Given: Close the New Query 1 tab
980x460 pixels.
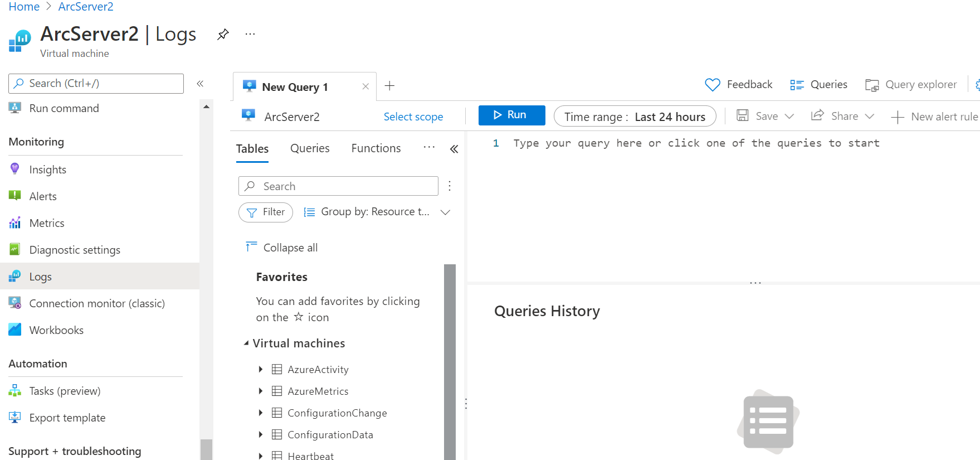Looking at the screenshot, I should click(365, 86).
